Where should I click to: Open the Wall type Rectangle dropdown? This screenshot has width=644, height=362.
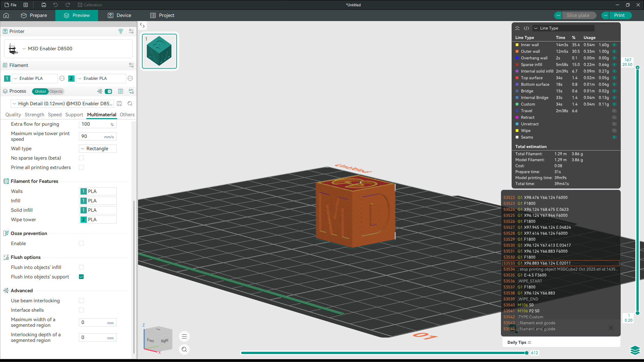(x=97, y=149)
